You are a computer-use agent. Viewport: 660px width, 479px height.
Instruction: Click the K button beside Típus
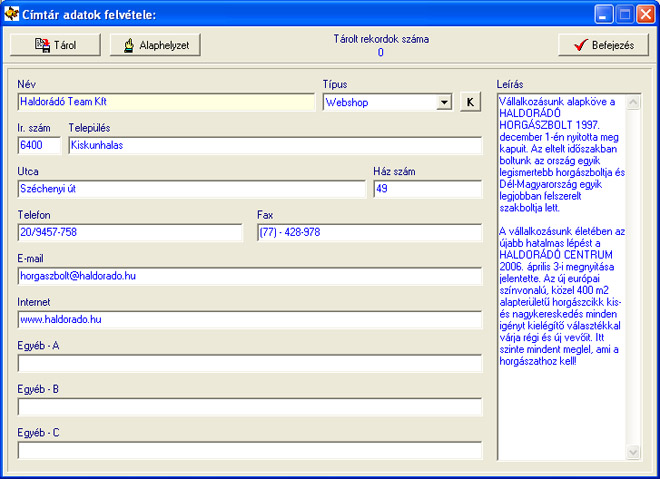pyautogui.click(x=470, y=102)
